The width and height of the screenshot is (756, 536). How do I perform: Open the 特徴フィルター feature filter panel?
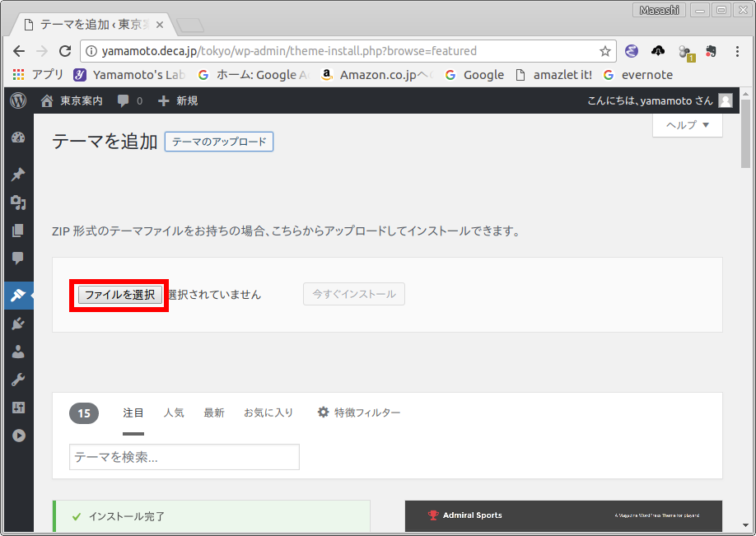[x=359, y=412]
